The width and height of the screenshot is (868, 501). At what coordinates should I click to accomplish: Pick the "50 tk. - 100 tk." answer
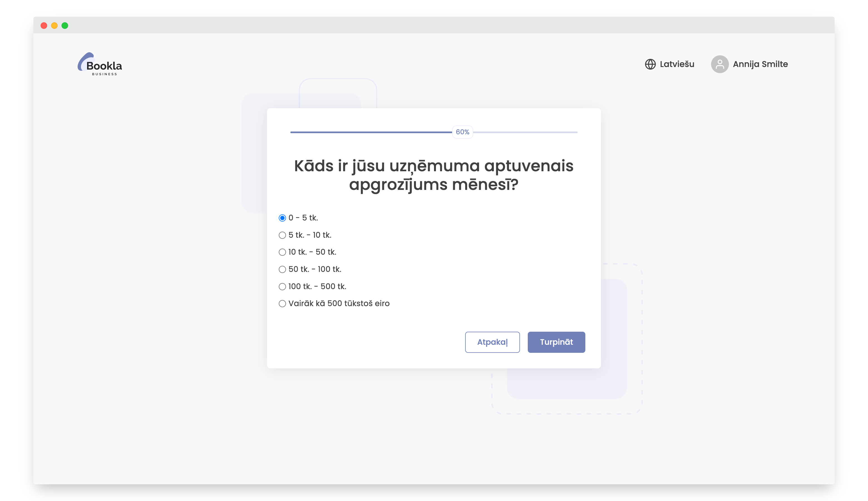pyautogui.click(x=282, y=269)
